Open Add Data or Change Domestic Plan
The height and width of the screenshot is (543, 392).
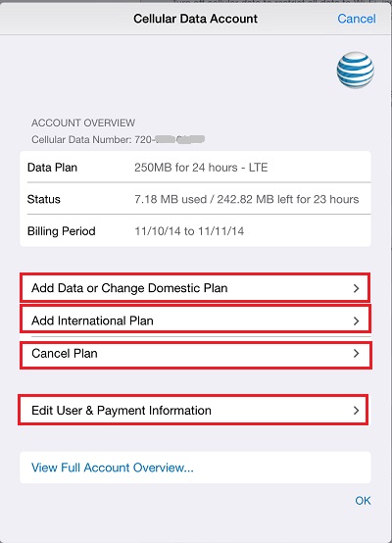(195, 288)
